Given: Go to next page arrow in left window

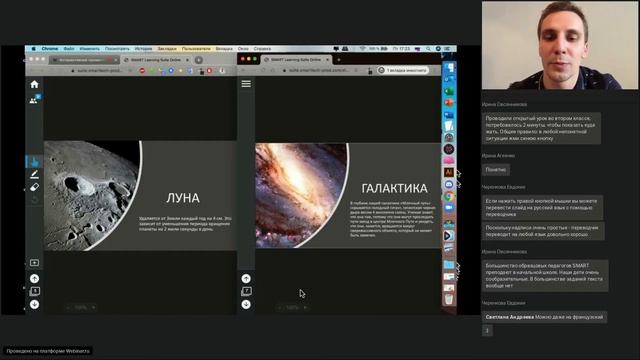Looking at the screenshot, I should 34,304.
